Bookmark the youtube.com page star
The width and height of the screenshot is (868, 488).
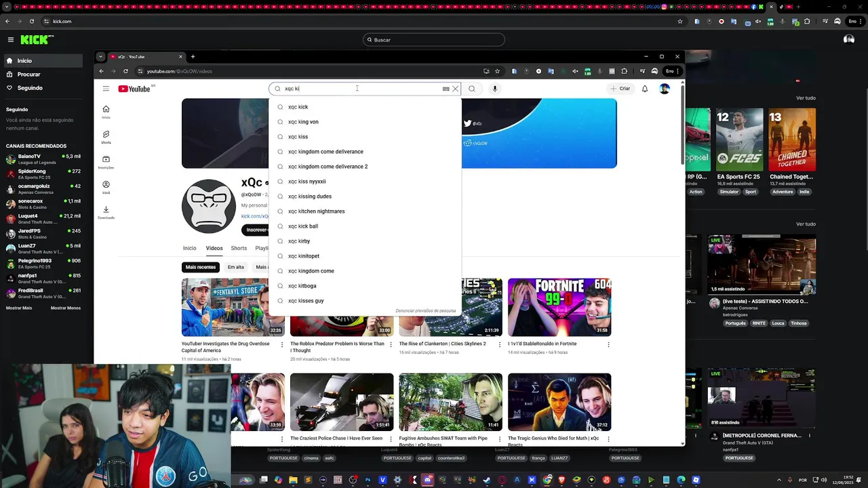point(497,71)
